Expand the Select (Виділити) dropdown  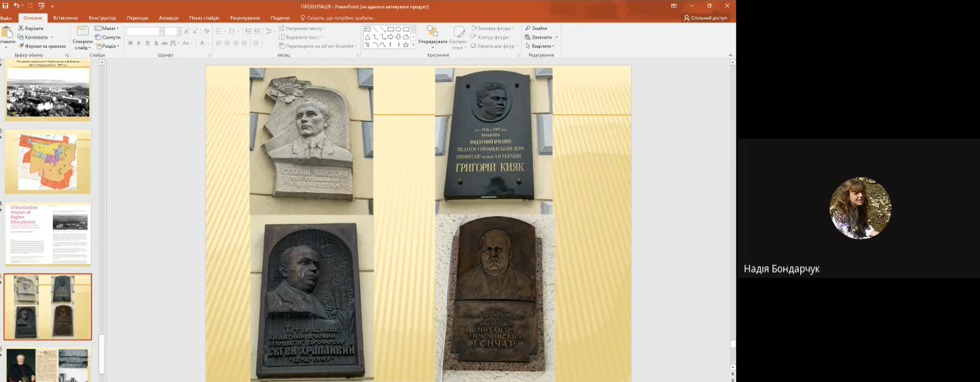[x=540, y=46]
